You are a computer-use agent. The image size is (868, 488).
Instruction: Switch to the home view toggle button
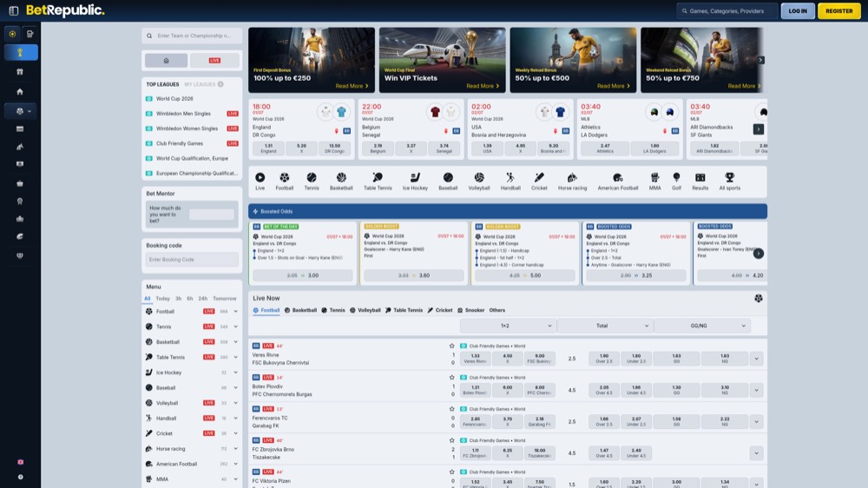tap(166, 61)
